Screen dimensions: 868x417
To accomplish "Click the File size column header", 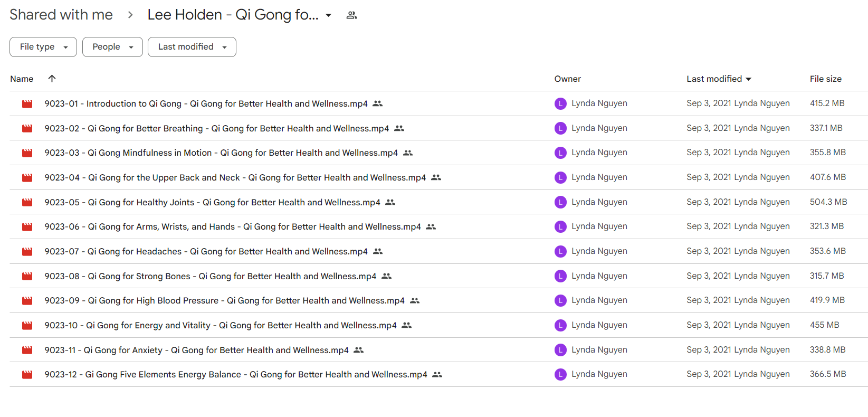I will [826, 79].
